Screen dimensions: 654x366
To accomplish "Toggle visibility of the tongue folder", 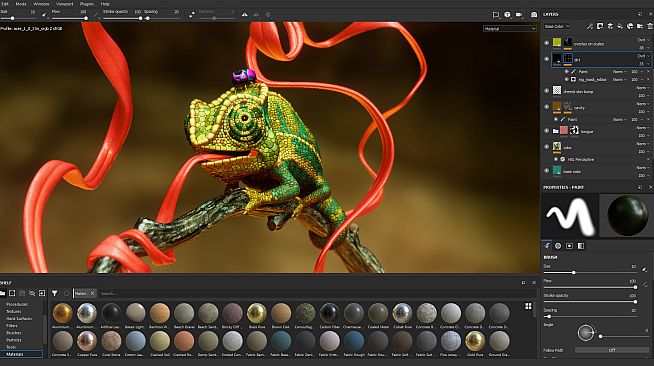I will point(546,131).
